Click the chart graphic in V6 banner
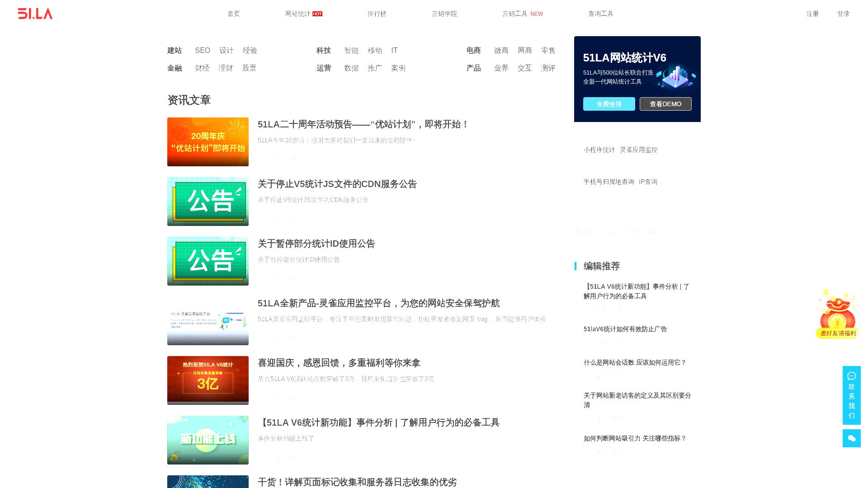 tap(675, 77)
